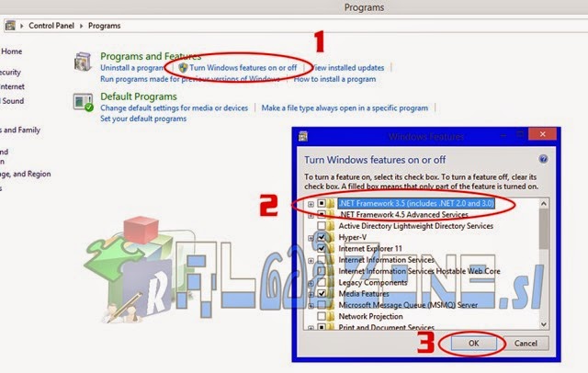Expand the Media Features node
The height and width of the screenshot is (373, 588).
pyautogui.click(x=311, y=295)
